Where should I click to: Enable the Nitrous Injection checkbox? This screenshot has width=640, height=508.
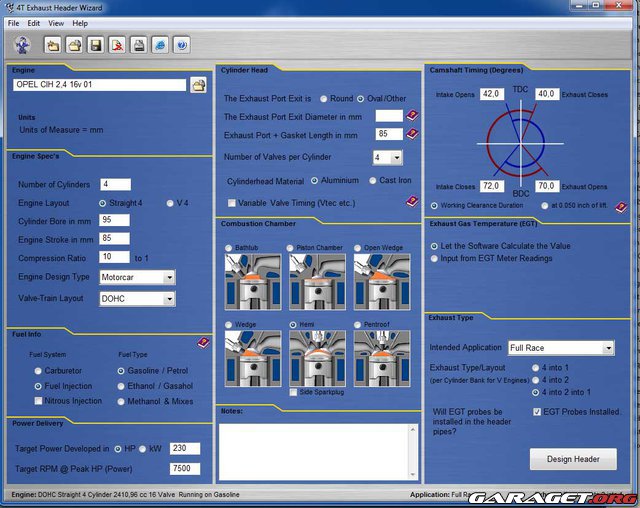click(38, 401)
